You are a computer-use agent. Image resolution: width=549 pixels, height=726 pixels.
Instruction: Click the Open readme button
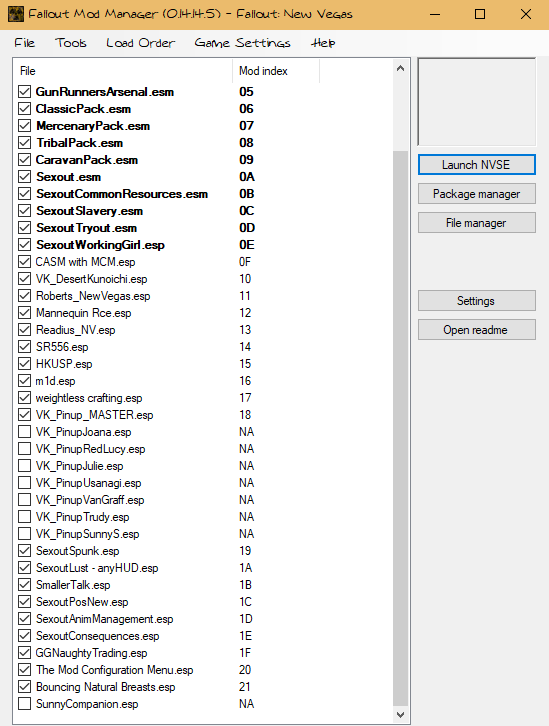click(x=476, y=330)
